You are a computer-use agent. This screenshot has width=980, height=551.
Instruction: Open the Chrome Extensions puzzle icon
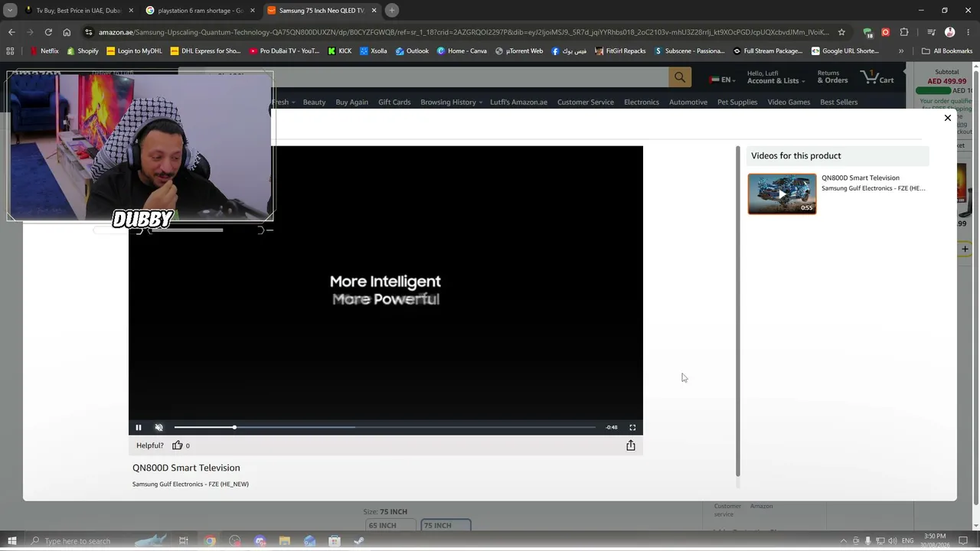tap(904, 32)
